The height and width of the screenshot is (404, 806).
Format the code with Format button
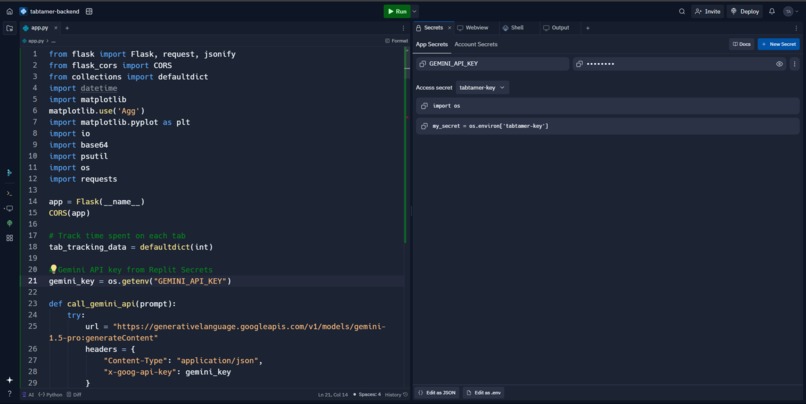click(x=396, y=41)
